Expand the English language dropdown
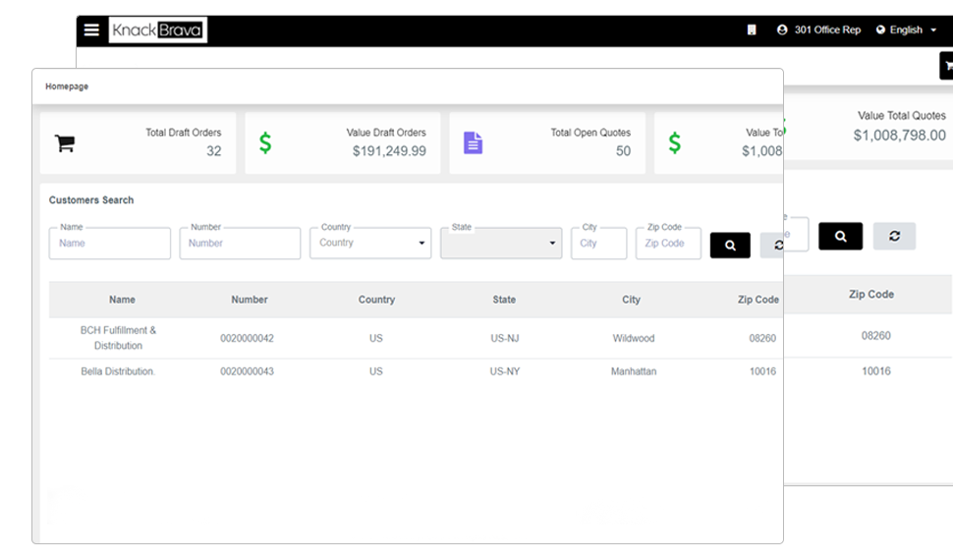The height and width of the screenshot is (560, 953). 906,29
